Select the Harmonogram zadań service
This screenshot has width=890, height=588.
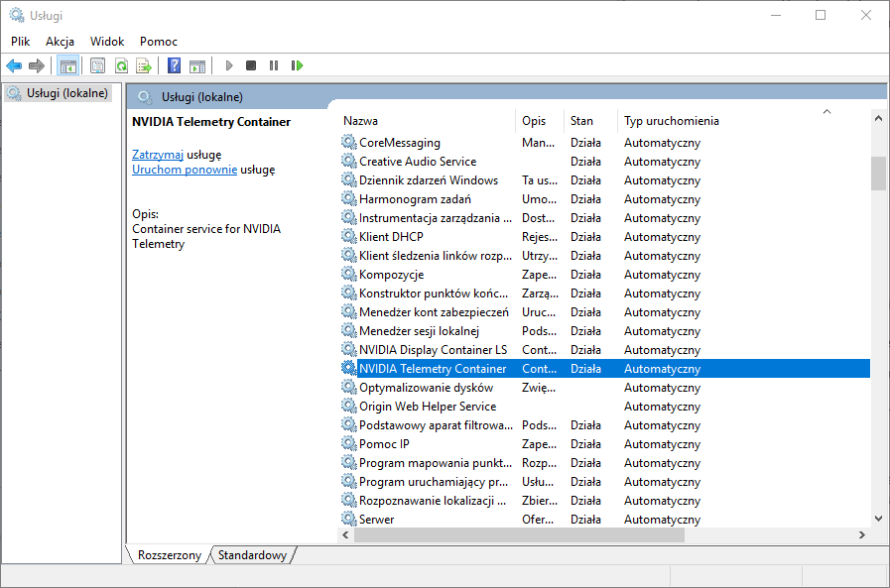pyautogui.click(x=605, y=199)
